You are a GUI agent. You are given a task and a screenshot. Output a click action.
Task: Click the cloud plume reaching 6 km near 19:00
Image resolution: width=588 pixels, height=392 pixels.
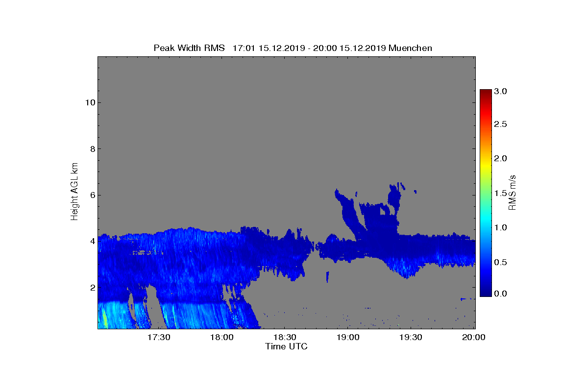click(x=349, y=213)
